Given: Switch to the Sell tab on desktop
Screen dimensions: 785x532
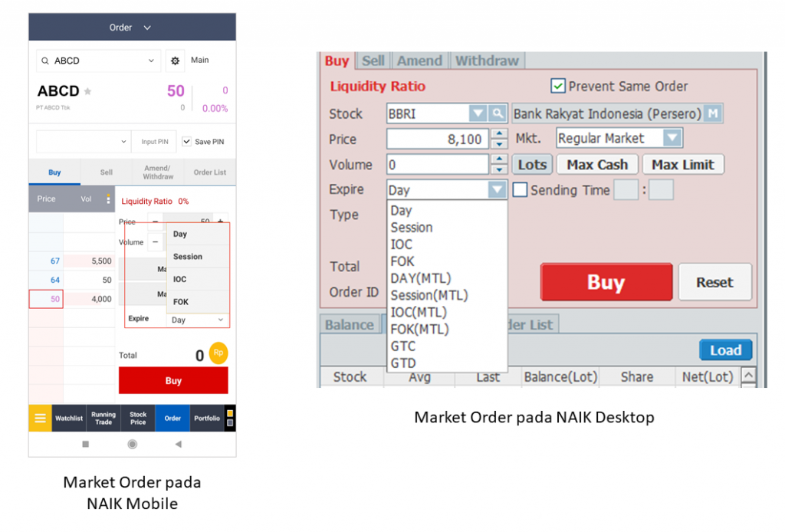Looking at the screenshot, I should tap(374, 60).
